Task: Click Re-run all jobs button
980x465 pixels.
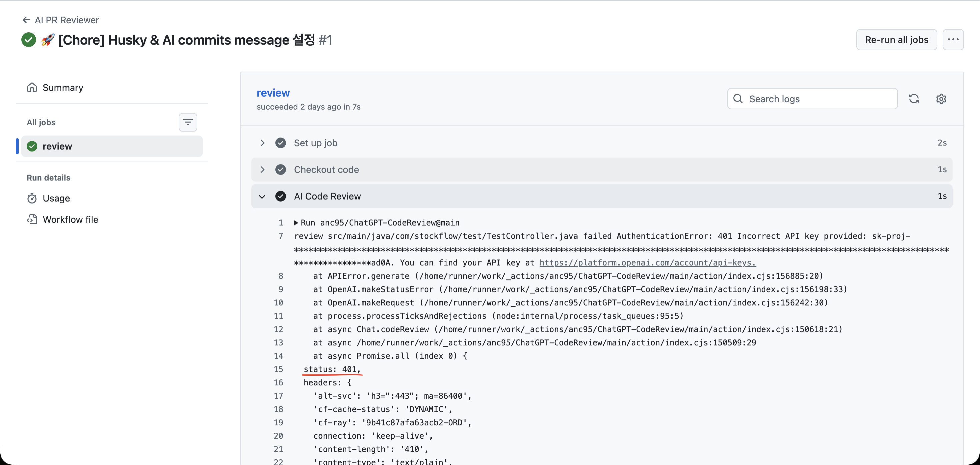Action: click(896, 40)
